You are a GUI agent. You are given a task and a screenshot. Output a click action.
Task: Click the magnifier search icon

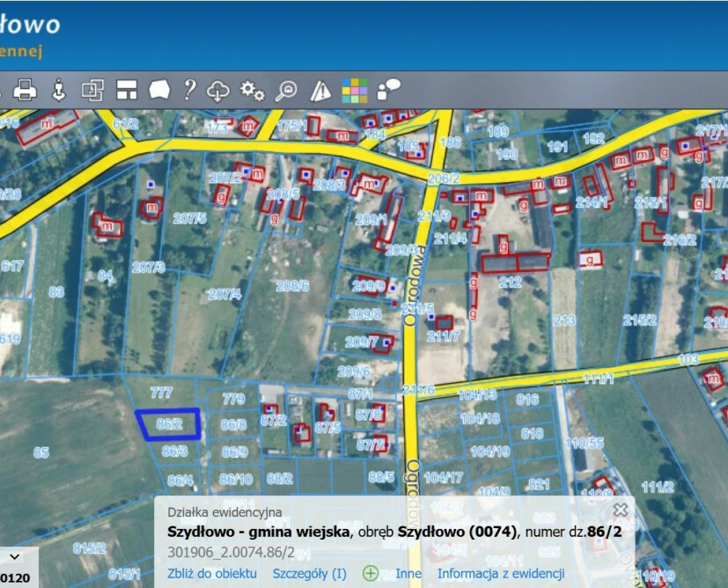pos(286,91)
